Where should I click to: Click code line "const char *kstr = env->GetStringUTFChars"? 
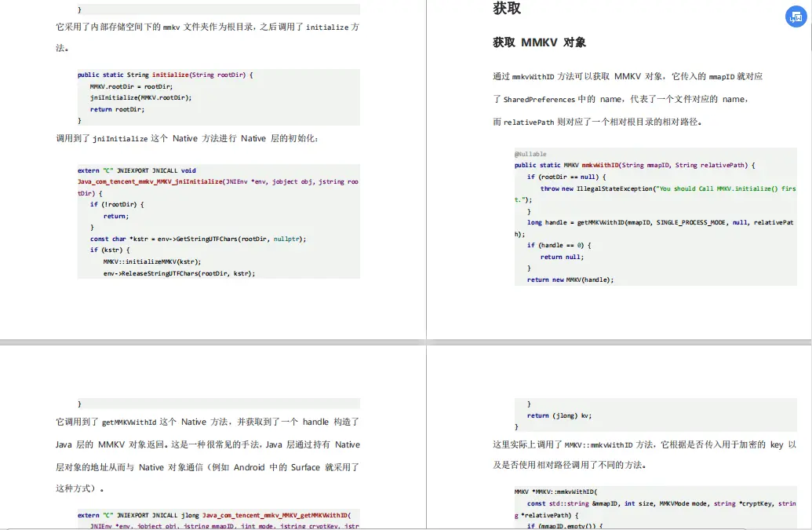click(x=198, y=239)
